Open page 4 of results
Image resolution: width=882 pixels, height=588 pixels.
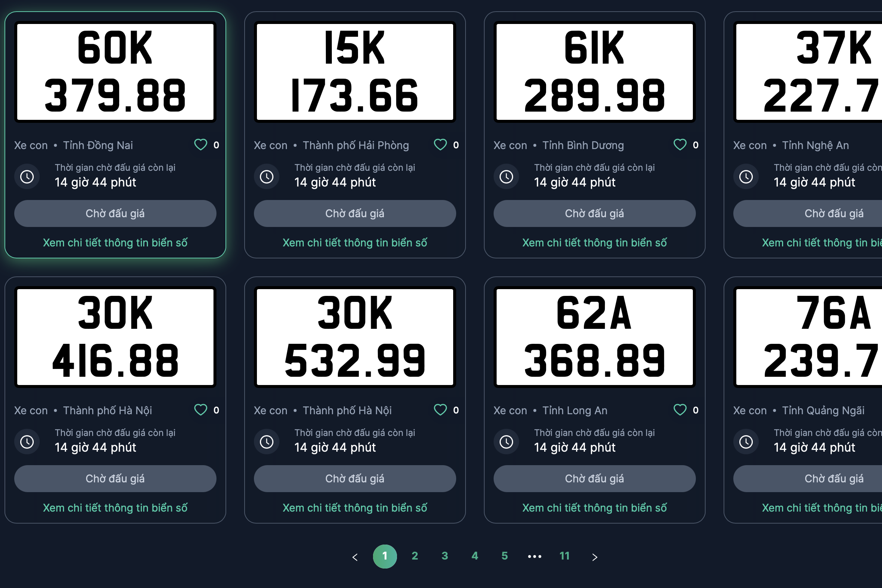pos(475,556)
